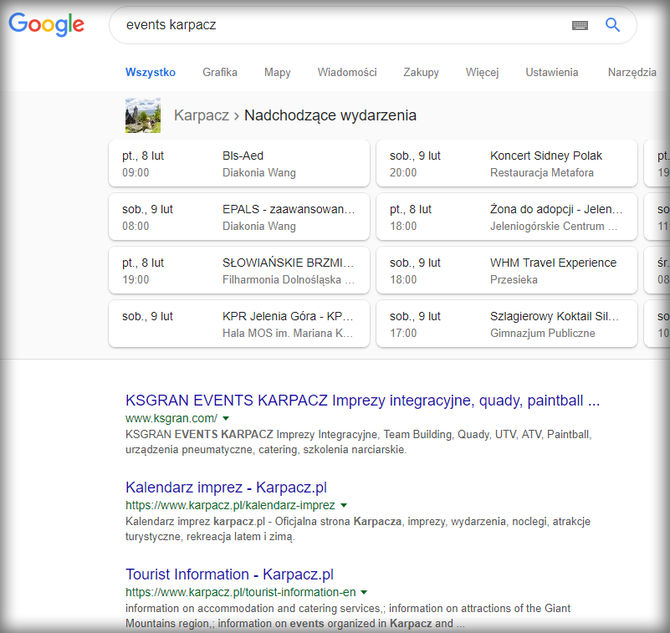Click the karpacz.pl/kalendarz-imprez URL text

230,505
